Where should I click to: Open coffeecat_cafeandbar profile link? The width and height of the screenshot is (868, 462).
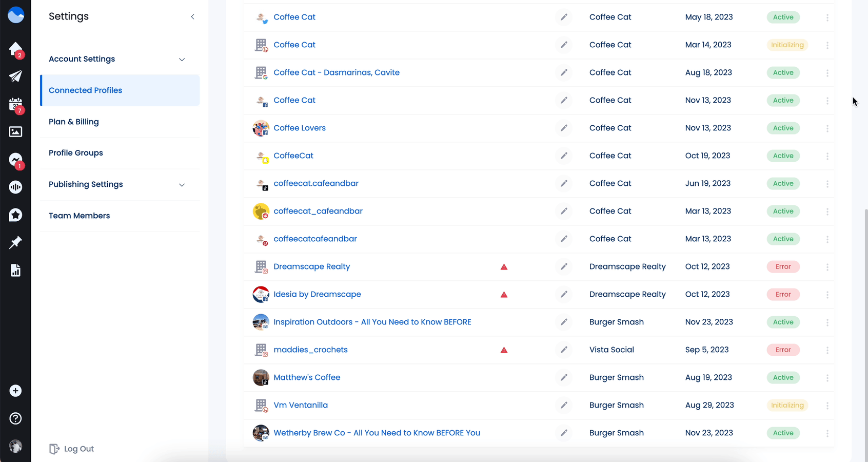318,211
